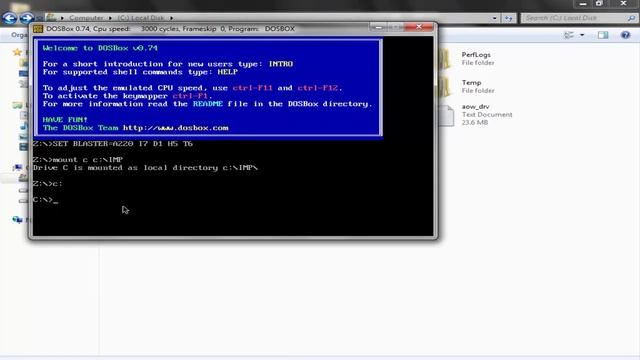
Task: Click the DOSBox title bar text
Action: [170, 29]
